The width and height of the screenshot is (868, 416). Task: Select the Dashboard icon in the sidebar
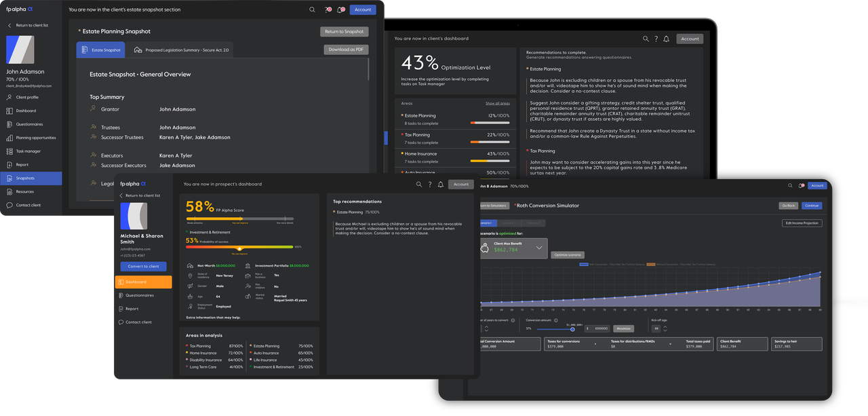(9, 111)
